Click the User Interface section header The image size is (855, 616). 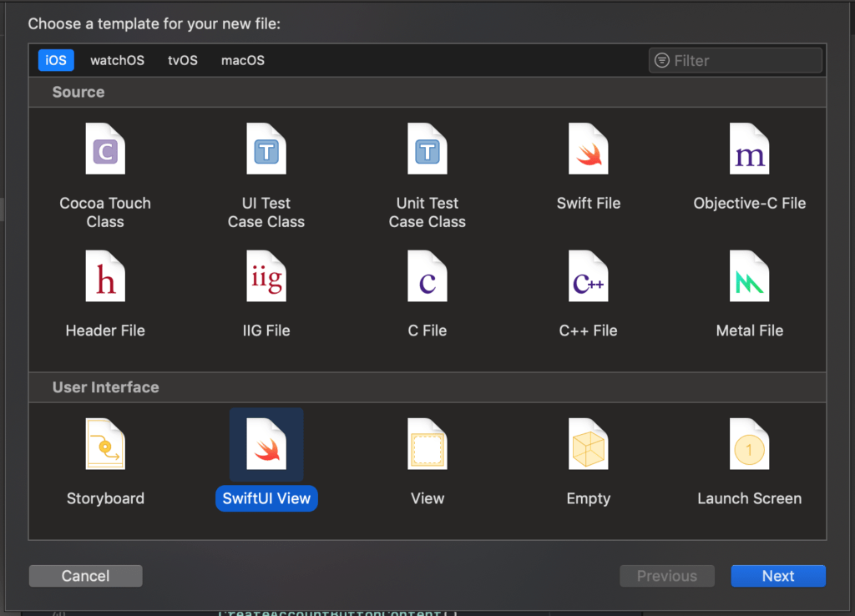pyautogui.click(x=427, y=387)
